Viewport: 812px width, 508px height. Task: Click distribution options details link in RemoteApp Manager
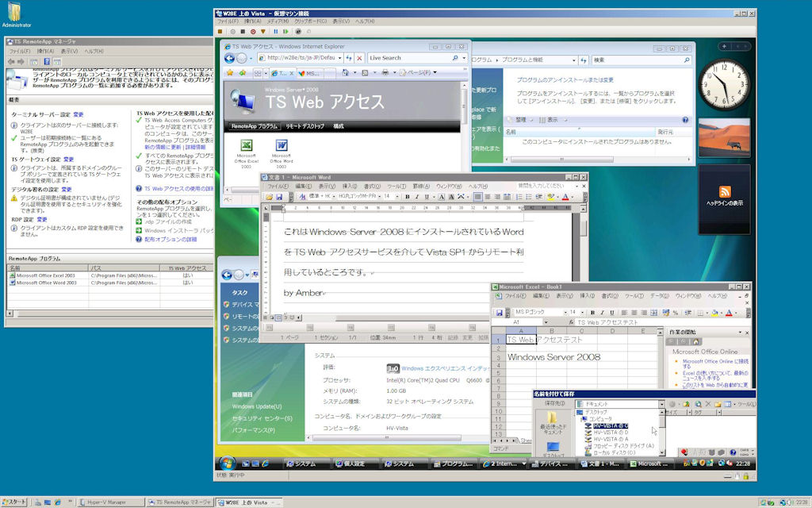coord(170,240)
